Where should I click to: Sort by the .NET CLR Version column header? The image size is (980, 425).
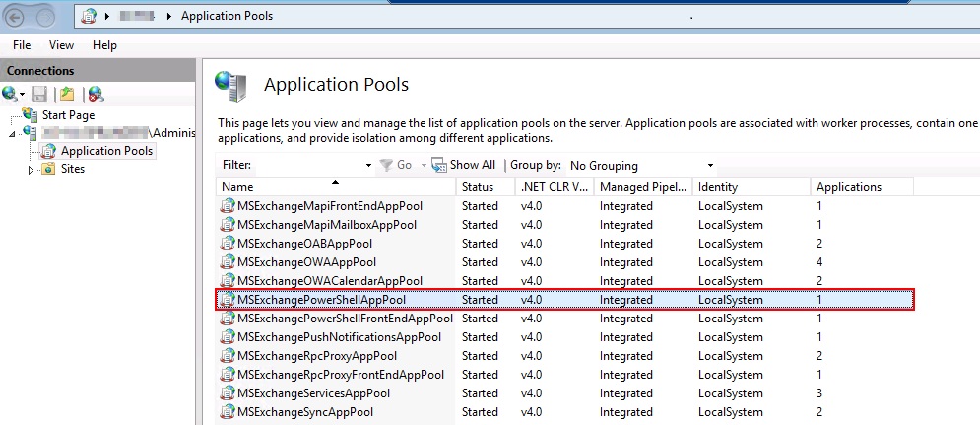click(555, 187)
